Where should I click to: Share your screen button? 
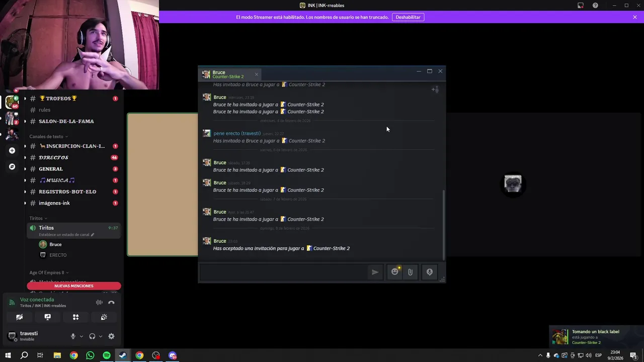tap(47, 317)
